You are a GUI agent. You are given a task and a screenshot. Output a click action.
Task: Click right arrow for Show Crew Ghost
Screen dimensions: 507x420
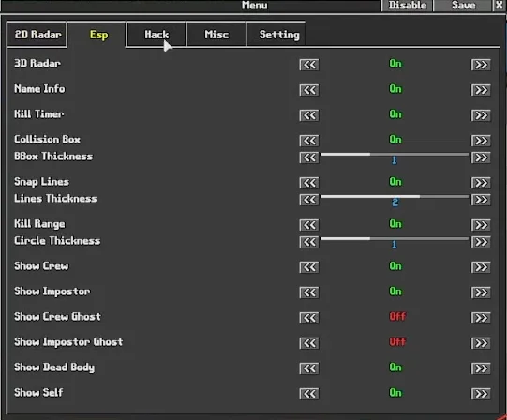[x=481, y=318]
